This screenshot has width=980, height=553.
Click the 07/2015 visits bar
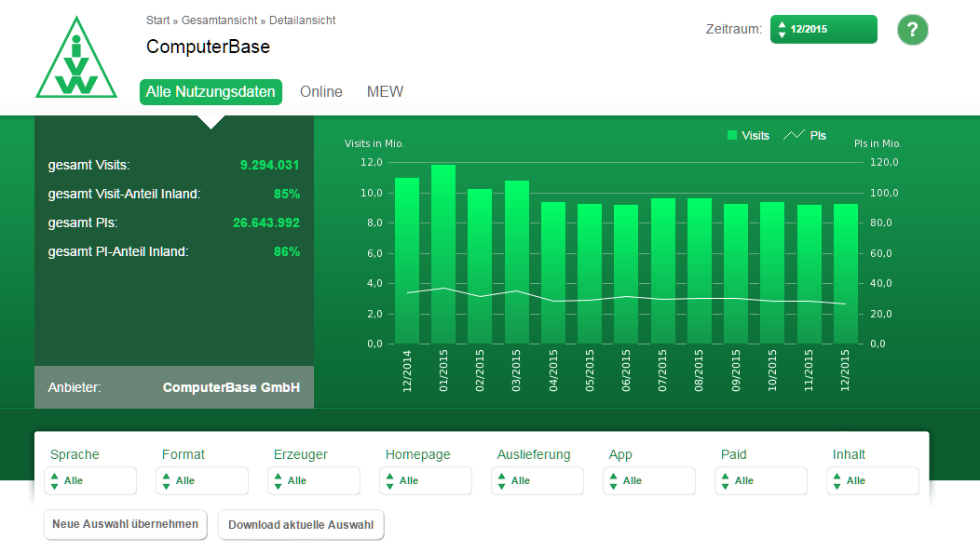pyautogui.click(x=663, y=271)
